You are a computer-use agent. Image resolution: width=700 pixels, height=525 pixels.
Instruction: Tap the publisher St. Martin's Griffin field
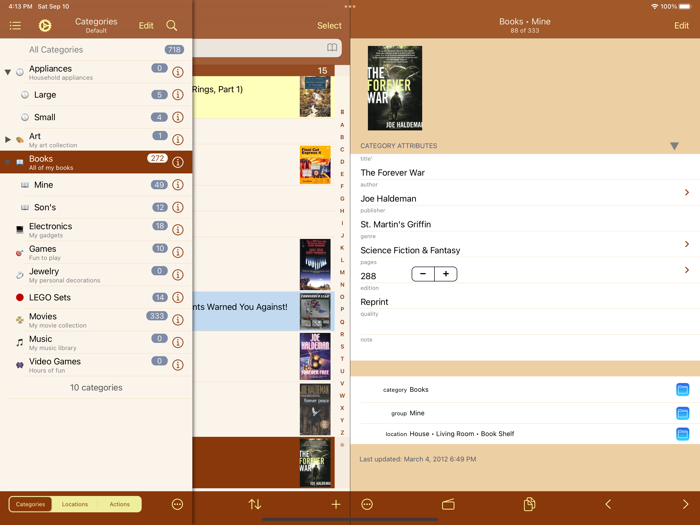coord(525,219)
